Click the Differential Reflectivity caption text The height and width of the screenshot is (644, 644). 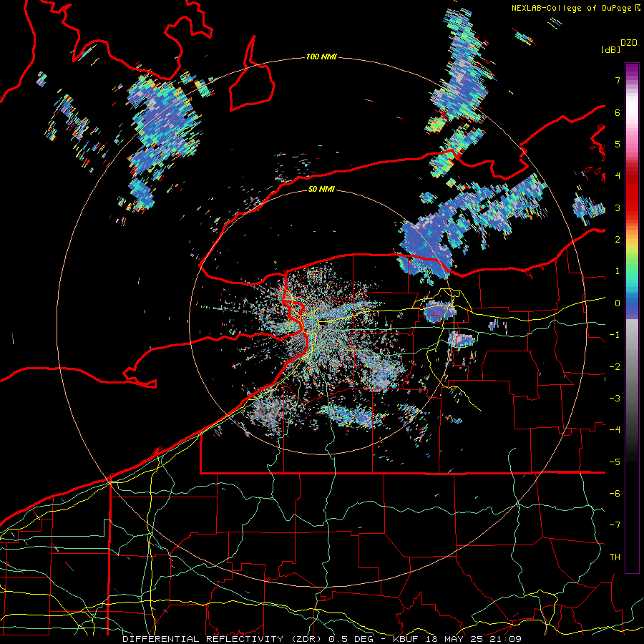(x=322, y=639)
